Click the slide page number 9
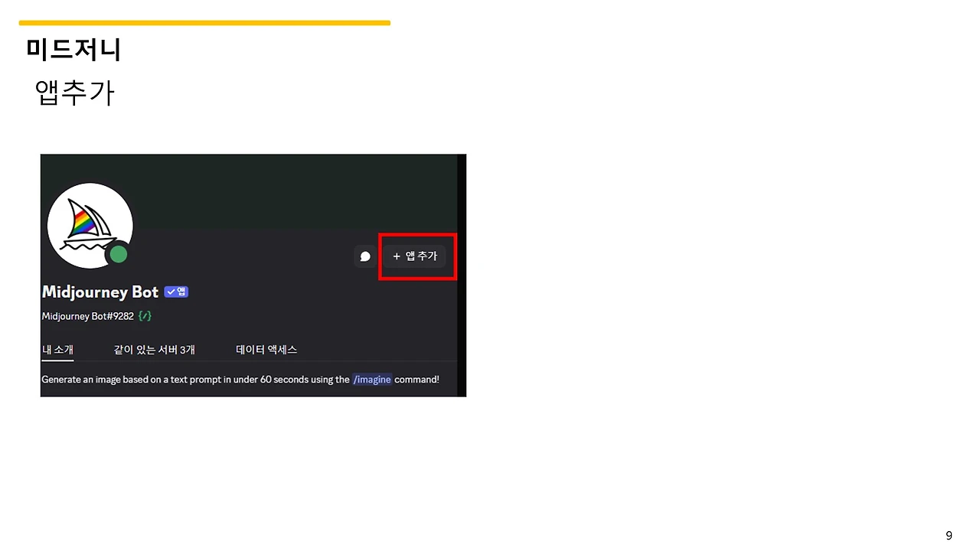 [949, 536]
